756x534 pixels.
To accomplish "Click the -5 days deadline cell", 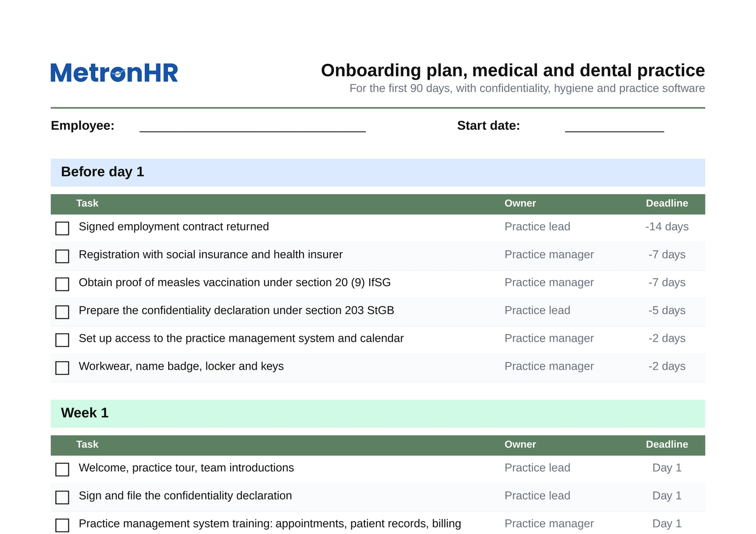I will pyautogui.click(x=667, y=311).
